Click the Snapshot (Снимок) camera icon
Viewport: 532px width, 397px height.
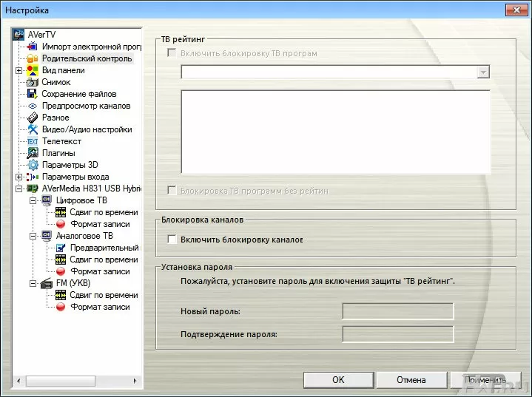coord(33,82)
